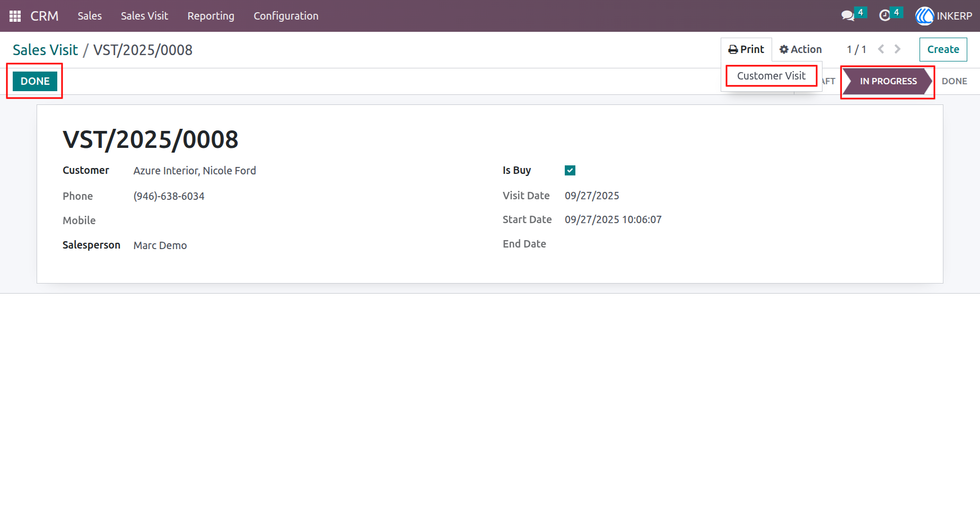Toggle the Is Buy checkbox

570,170
